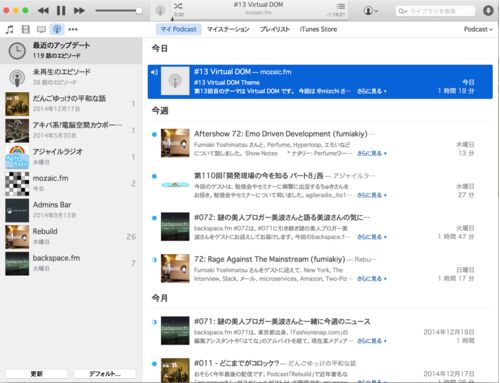Screen dimensions: 500x383
Task: Switch to the Movies library icon
Action: [x=26, y=29]
